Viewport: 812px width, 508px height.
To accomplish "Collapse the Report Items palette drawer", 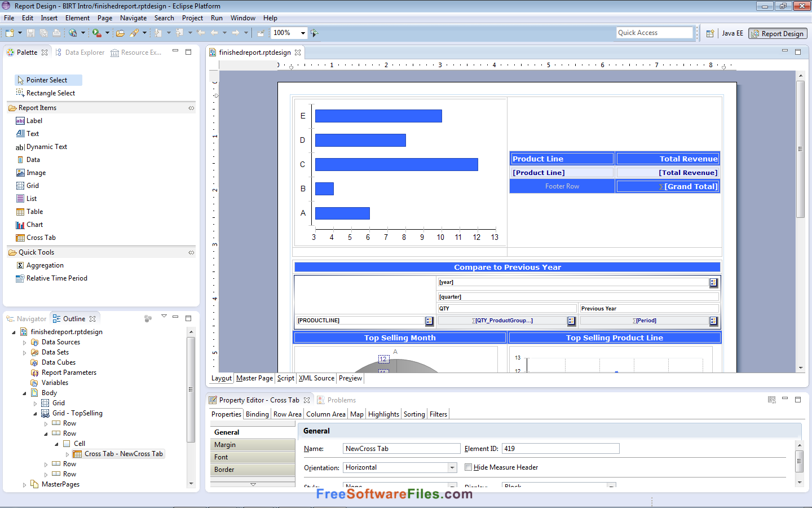I will point(191,108).
